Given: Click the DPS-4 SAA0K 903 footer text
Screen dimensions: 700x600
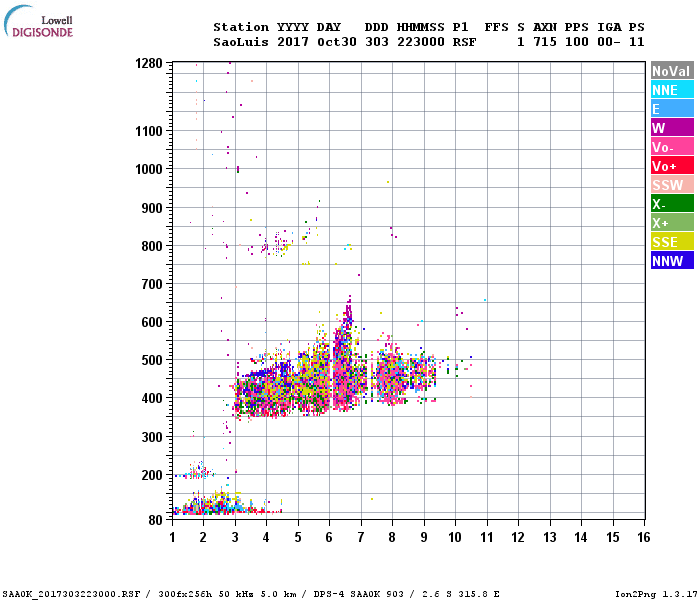Looking at the screenshot, I should pos(358,594).
